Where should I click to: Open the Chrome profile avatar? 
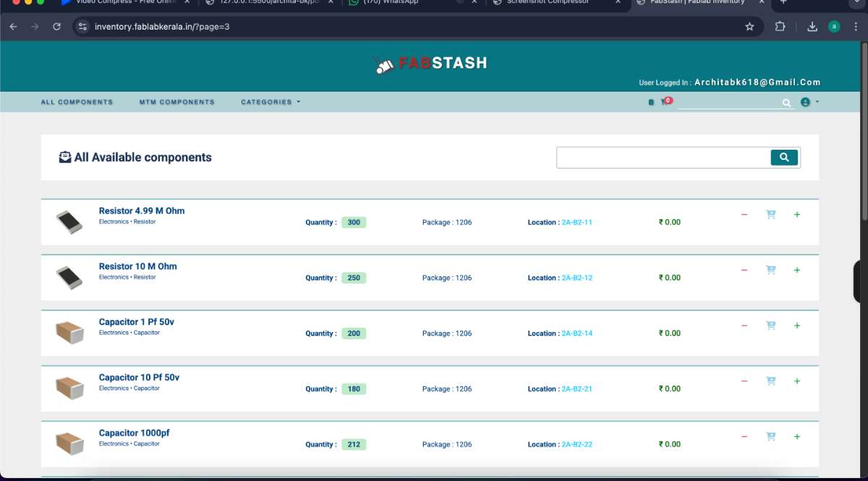[x=834, y=27]
